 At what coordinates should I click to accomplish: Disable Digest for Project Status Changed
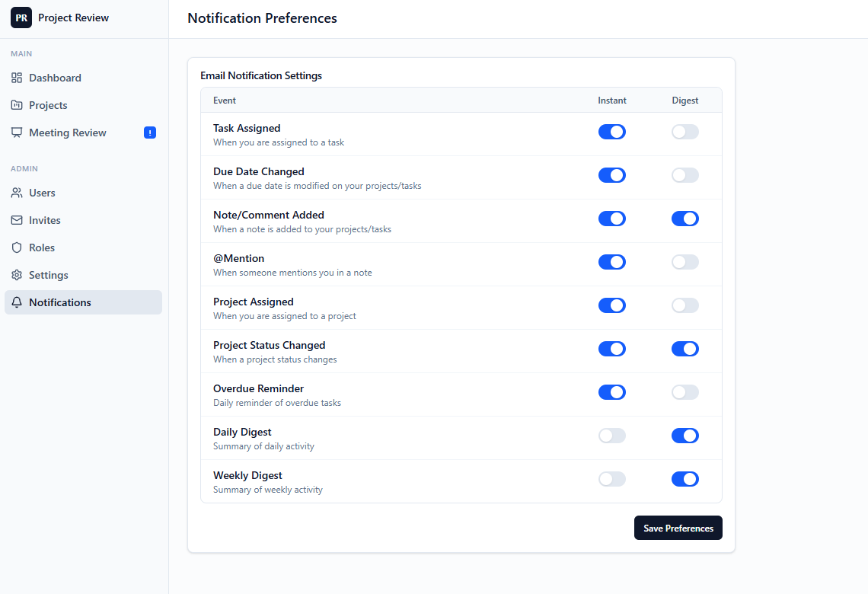(685, 348)
